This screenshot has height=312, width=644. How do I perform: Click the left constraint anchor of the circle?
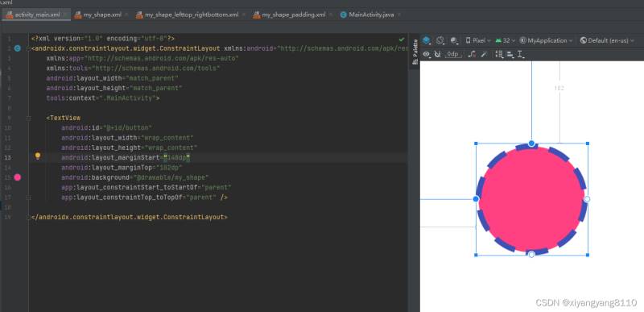coord(476,199)
